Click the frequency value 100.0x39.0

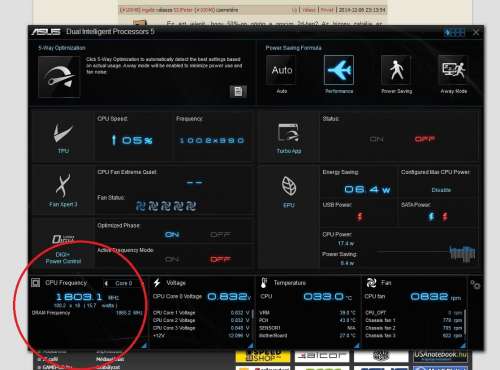212,141
